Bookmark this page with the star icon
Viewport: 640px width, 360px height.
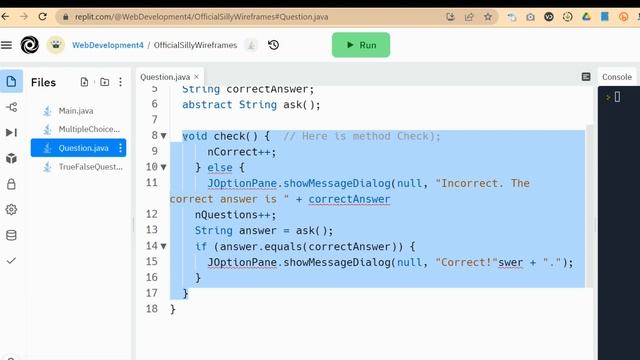click(488, 17)
